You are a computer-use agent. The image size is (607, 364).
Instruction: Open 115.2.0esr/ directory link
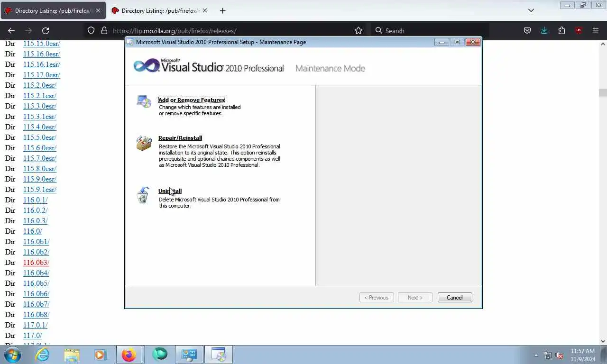tap(39, 85)
